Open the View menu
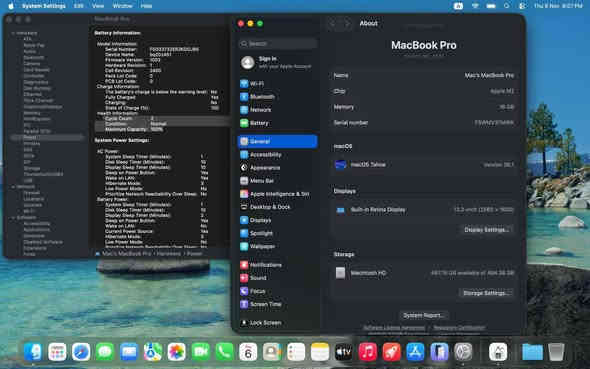This screenshot has height=369, width=590. click(98, 6)
